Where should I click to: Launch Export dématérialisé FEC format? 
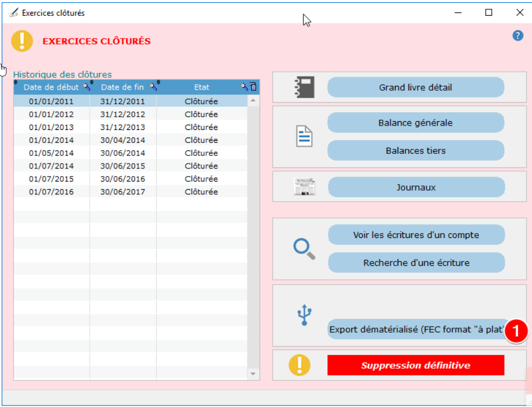(416, 329)
